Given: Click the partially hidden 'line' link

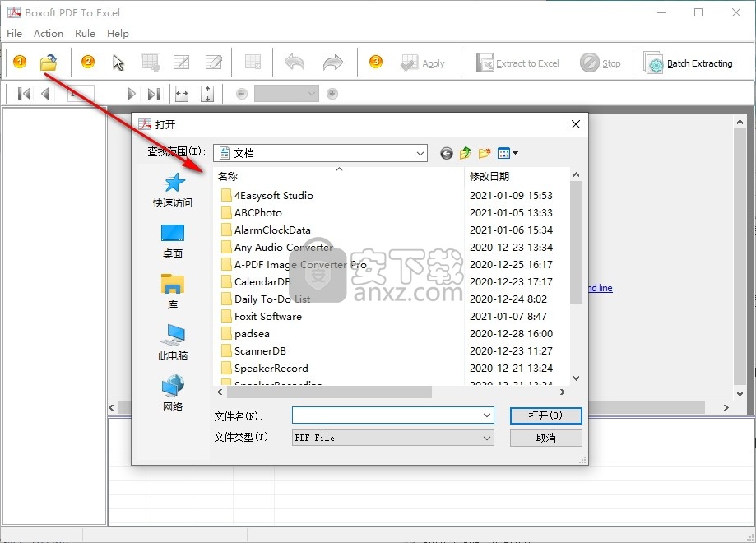Looking at the screenshot, I should click(x=601, y=288).
